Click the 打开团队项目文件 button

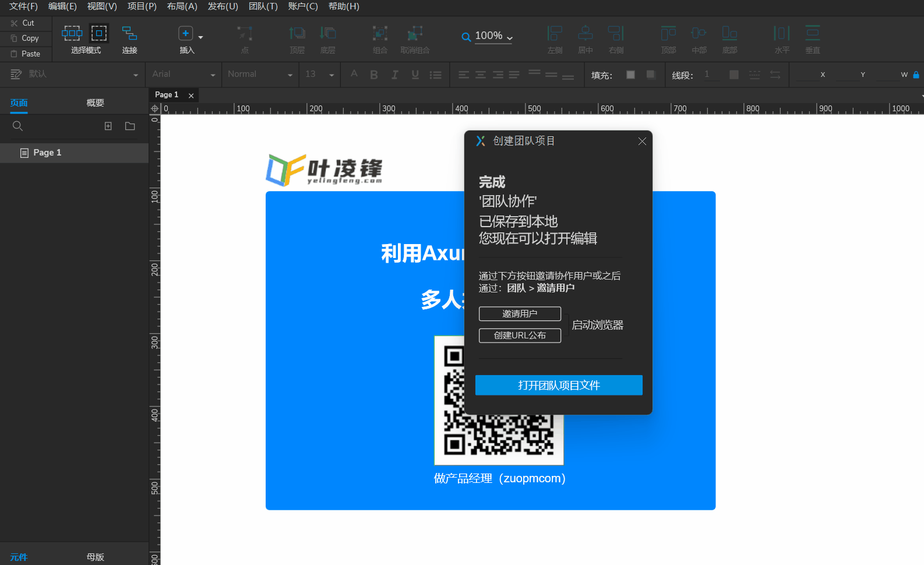point(559,385)
